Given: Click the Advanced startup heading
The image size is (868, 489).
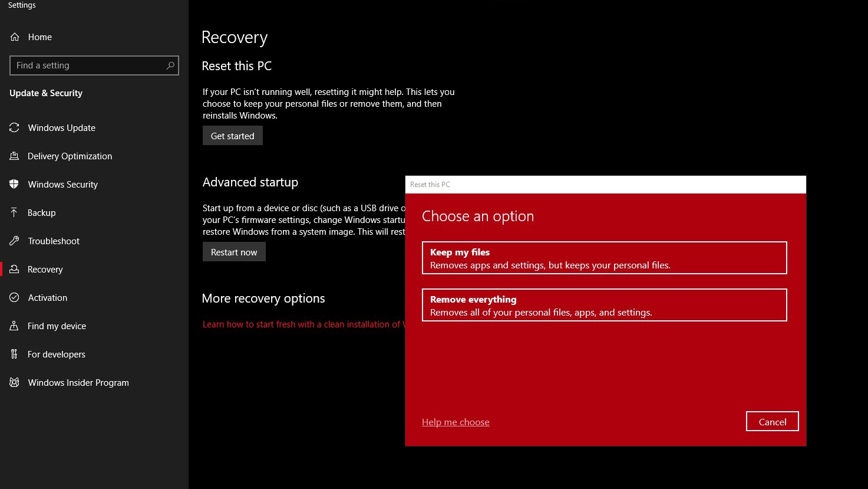Looking at the screenshot, I should (x=250, y=182).
